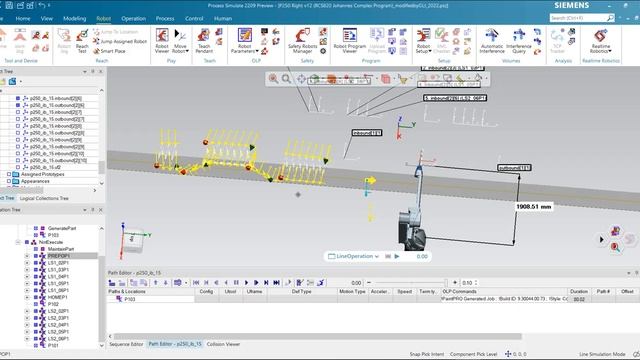This screenshot has height=360, width=640.
Task: Open the Control ribbon tab
Action: (x=194, y=18)
